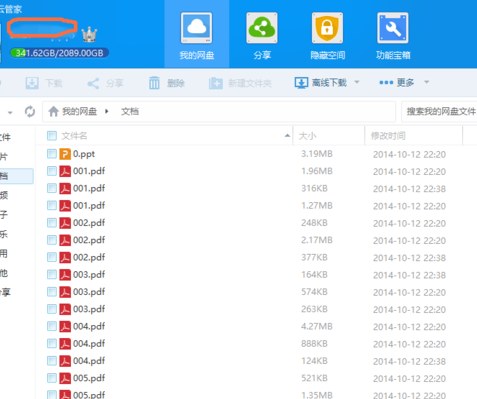Check the box for 001.pdf sized 316KB

[52, 188]
